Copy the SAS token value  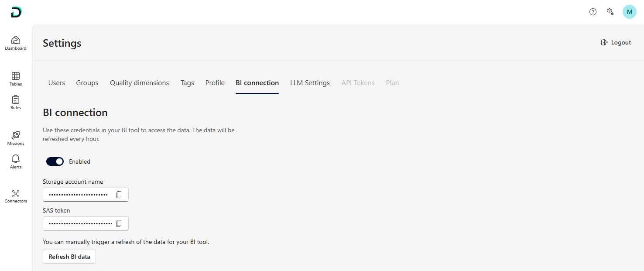(119, 223)
